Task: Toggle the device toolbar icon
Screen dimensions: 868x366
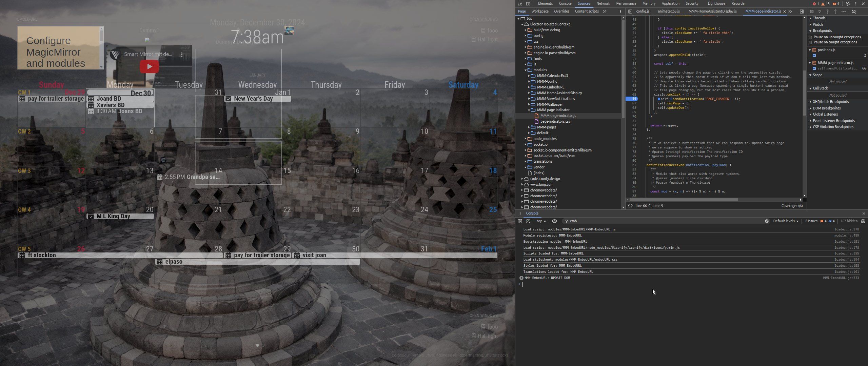Action: pos(528,4)
